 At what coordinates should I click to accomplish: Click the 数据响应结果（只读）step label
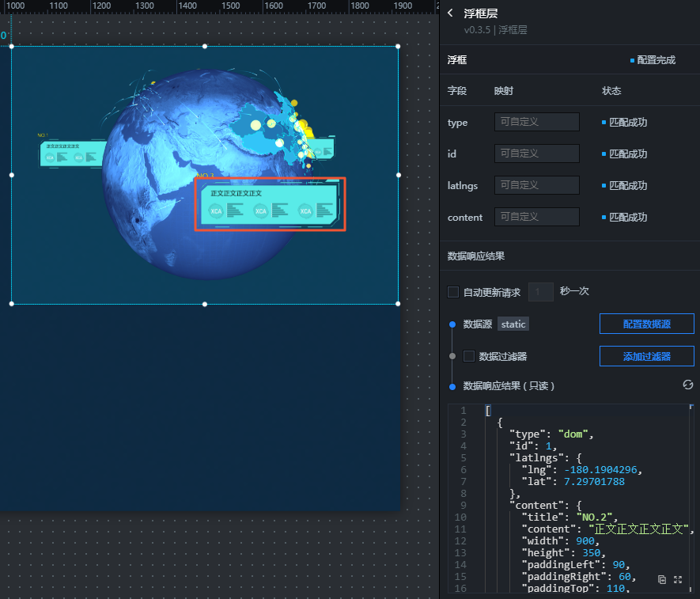point(509,386)
